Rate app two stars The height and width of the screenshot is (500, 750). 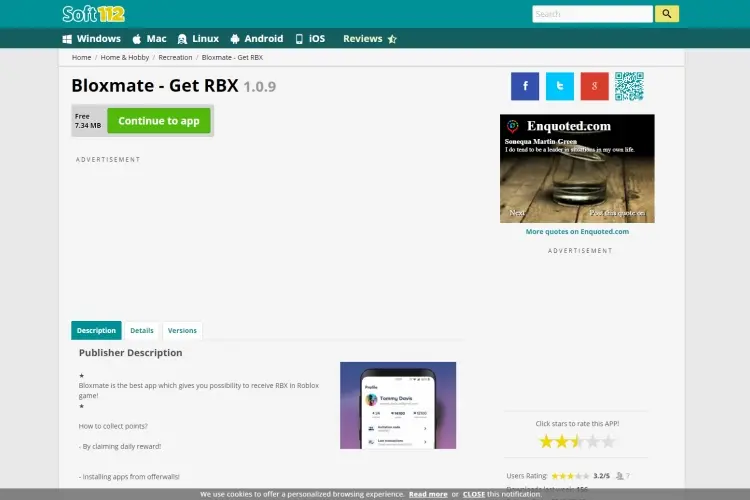[x=562, y=441]
